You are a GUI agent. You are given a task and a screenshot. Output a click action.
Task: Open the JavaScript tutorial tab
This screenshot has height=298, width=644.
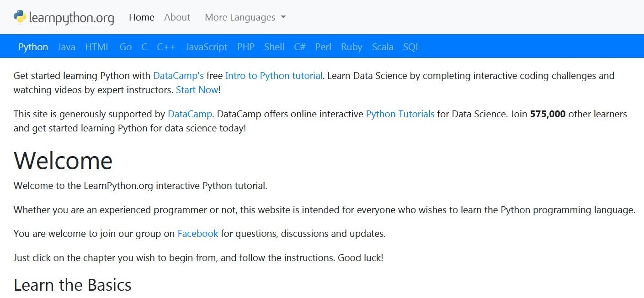point(206,47)
